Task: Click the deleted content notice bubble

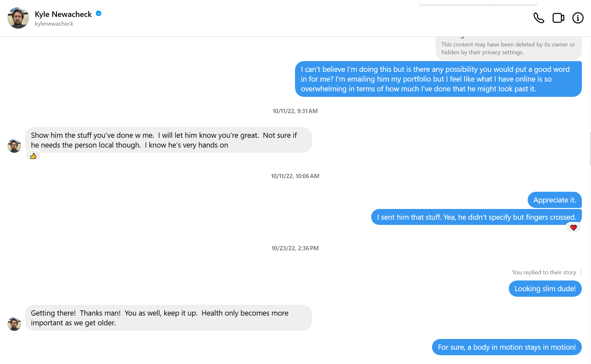Action: (x=508, y=48)
